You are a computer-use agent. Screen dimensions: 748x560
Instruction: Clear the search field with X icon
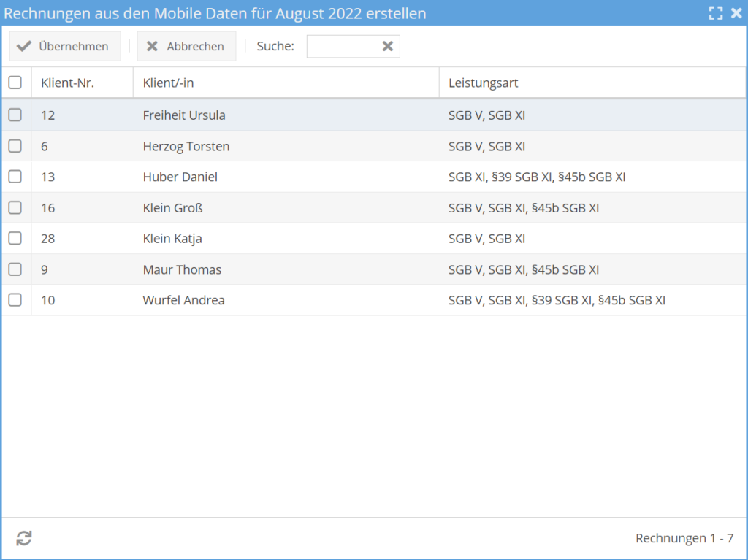(388, 47)
